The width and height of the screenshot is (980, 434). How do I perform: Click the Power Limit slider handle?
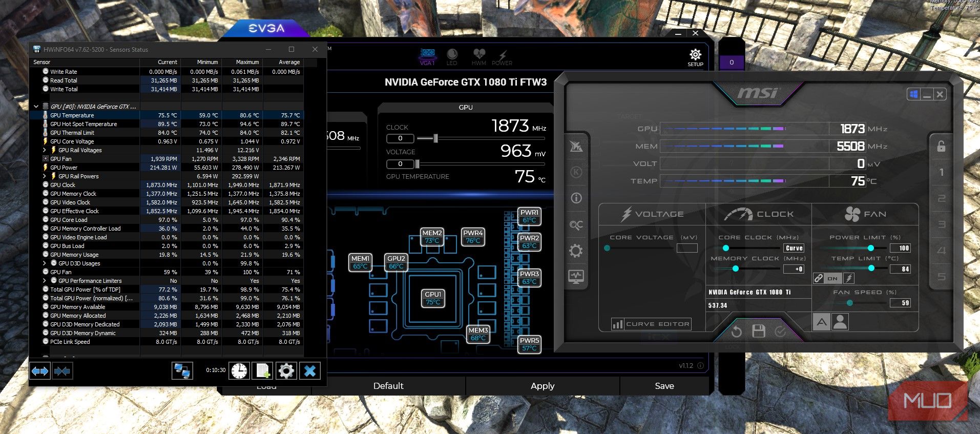click(871, 248)
